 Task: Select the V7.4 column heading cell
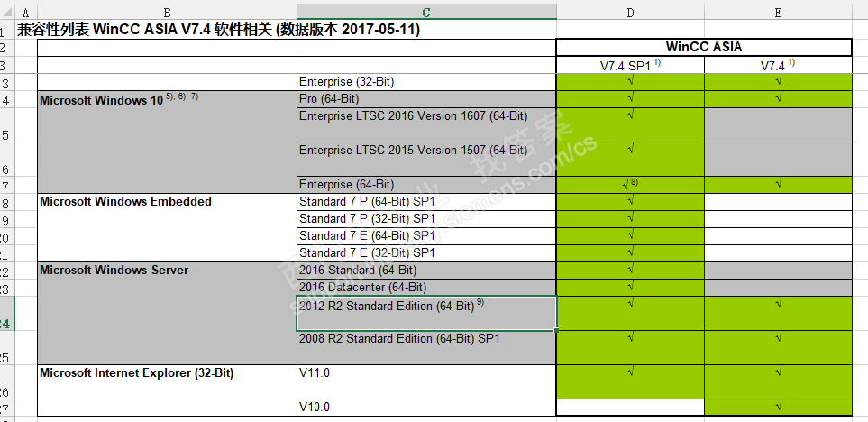tap(778, 65)
